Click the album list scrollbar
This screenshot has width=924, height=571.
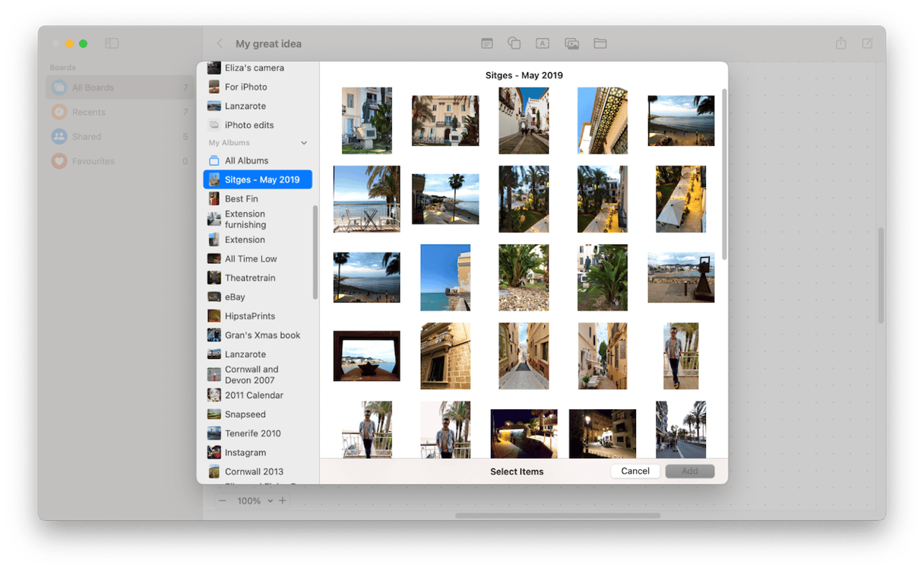[315, 252]
